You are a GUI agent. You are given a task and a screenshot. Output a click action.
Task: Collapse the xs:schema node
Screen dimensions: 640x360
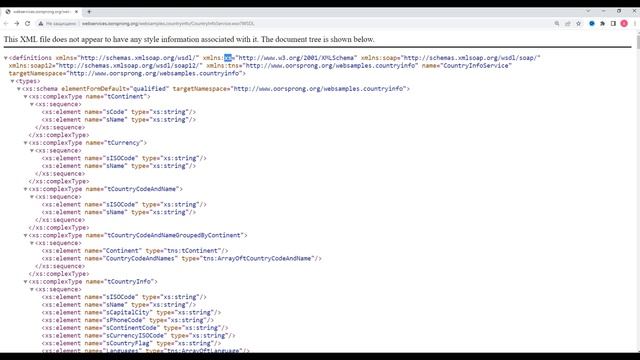pyautogui.click(x=19, y=89)
